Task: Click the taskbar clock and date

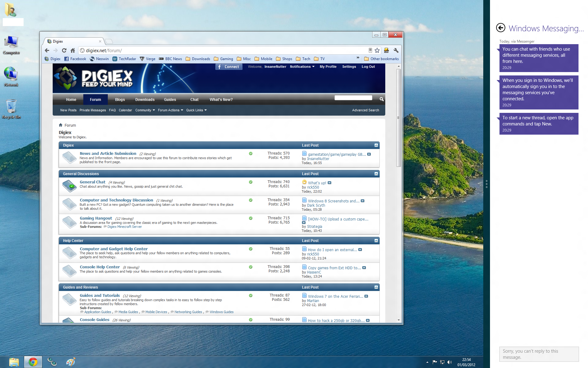Action: point(466,362)
